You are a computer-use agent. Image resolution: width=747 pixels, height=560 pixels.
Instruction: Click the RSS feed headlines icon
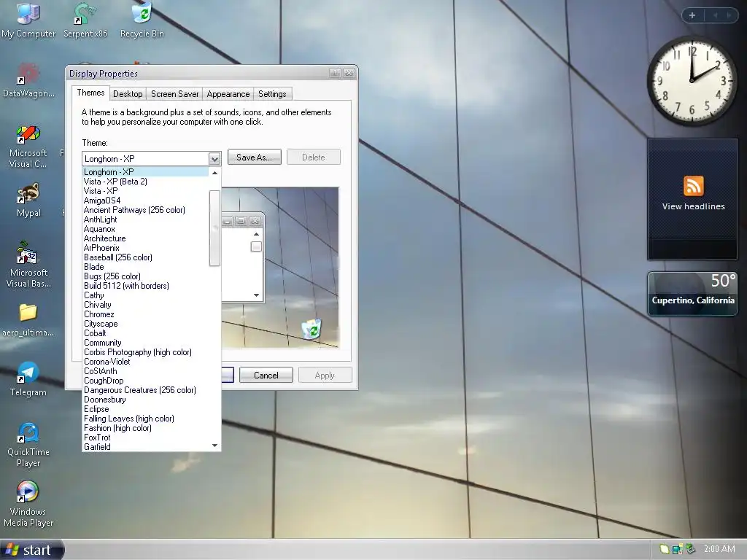pos(693,186)
